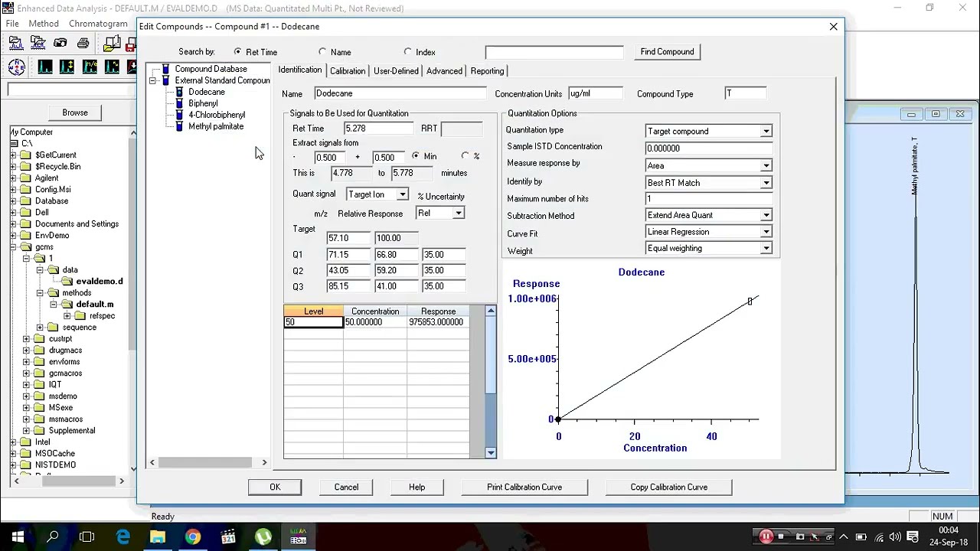
Task: Open the Relative Response Rel dropdown
Action: [458, 213]
